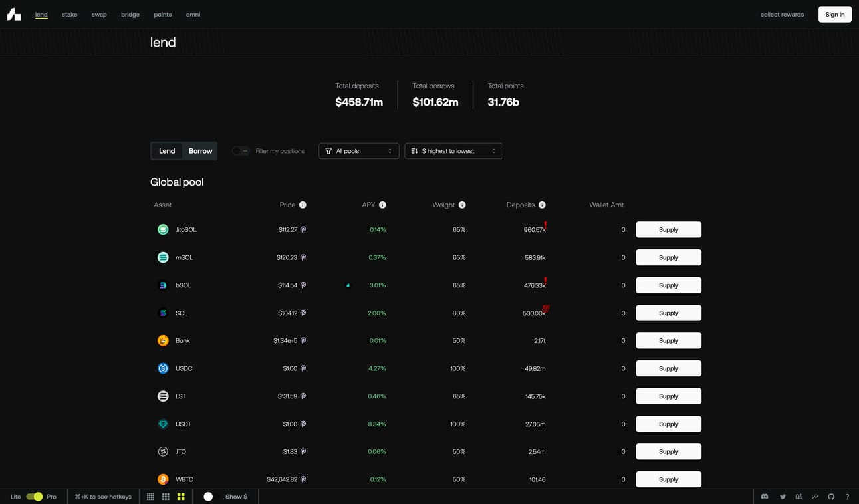Click the oracle icon next to JitoSOL price
Viewport: 859px width, 504px height.
(x=303, y=229)
